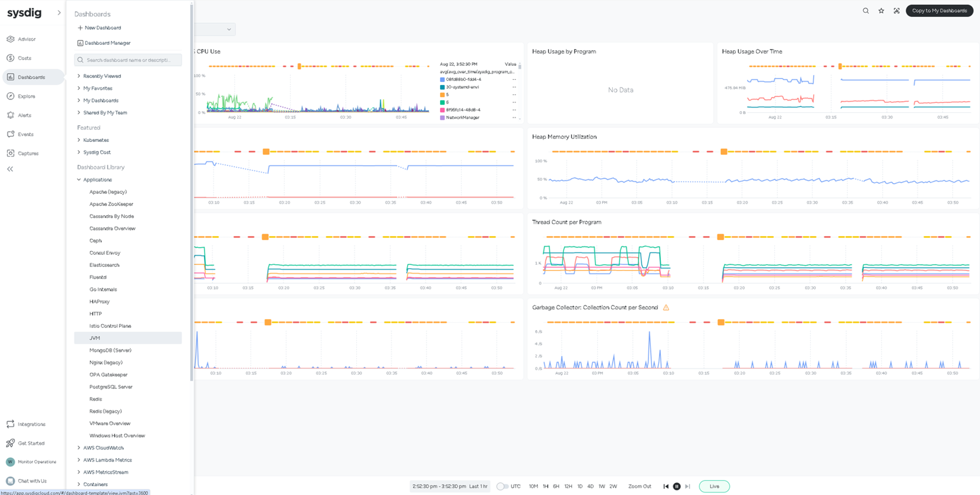Go to Captures in the left navigation
The height and width of the screenshot is (495, 980).
point(27,153)
